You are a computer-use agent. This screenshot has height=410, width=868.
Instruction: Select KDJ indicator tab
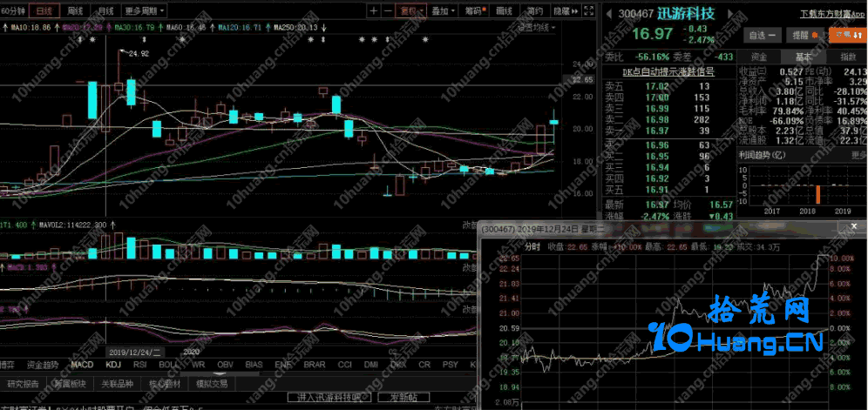113,366
